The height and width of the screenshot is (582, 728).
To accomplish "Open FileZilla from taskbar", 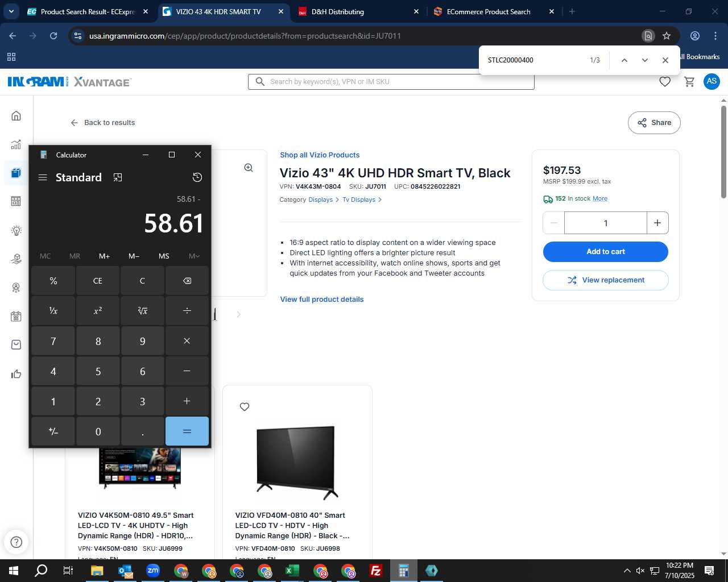I will pos(376,571).
